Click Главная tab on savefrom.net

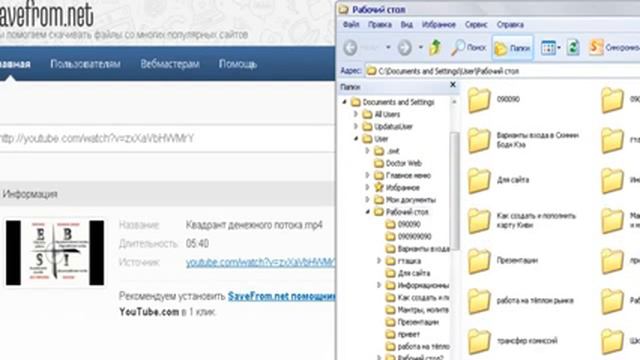(15, 64)
